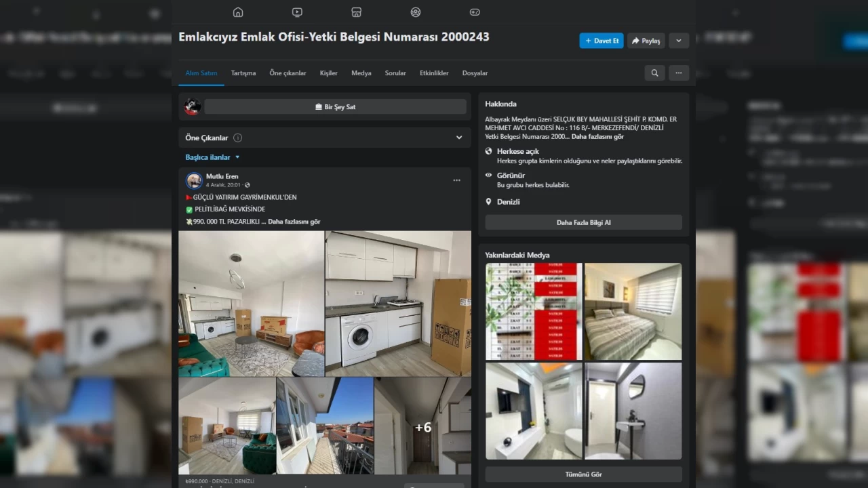The width and height of the screenshot is (868, 488).
Task: Switch to the Medya tab
Action: (x=361, y=73)
